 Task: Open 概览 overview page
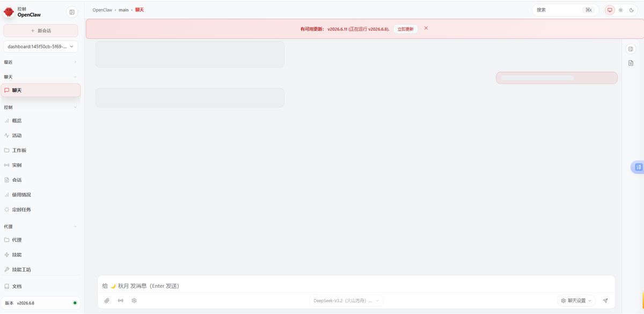pyautogui.click(x=41, y=121)
